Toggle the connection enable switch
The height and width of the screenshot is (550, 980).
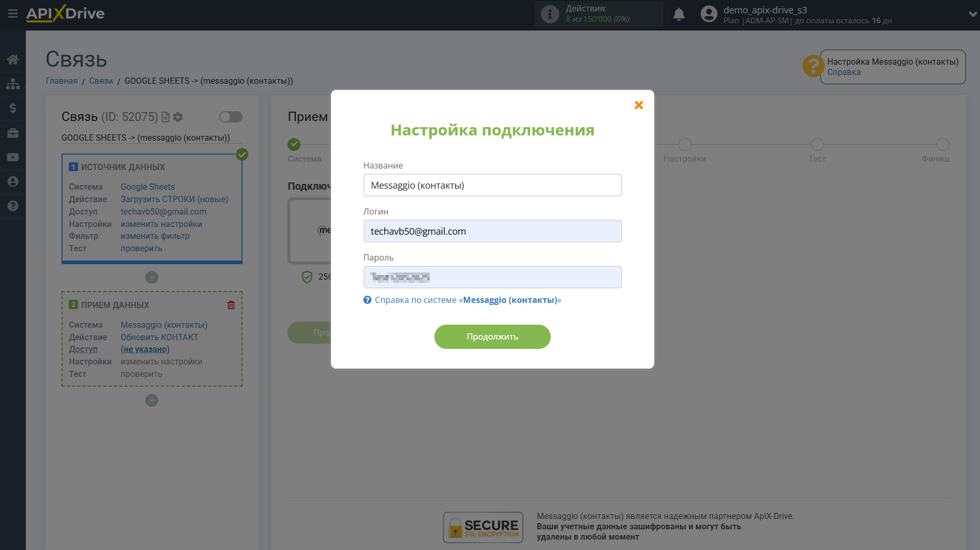(x=230, y=117)
